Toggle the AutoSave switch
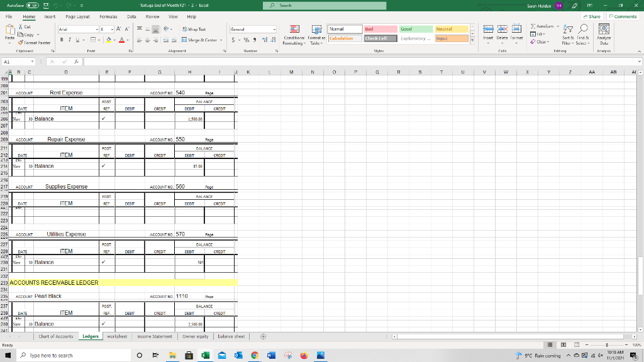Viewport: 644px width, 362px height. tap(33, 6)
